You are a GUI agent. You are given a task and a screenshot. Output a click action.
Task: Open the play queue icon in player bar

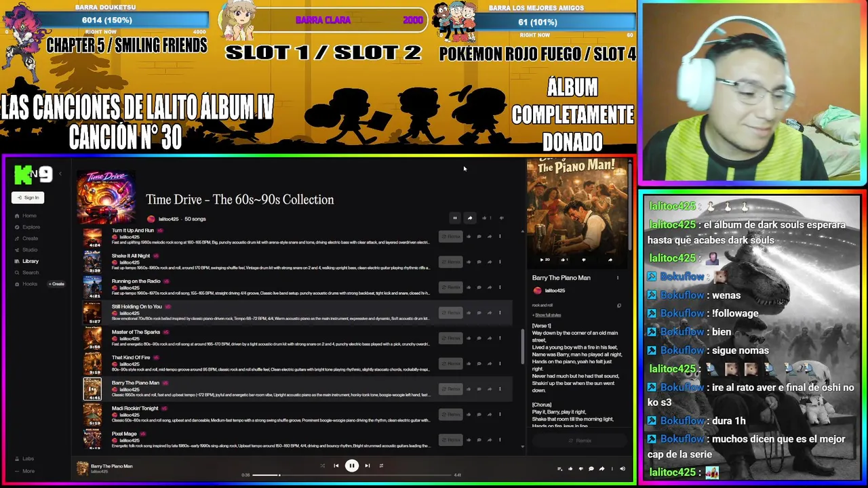coord(560,468)
